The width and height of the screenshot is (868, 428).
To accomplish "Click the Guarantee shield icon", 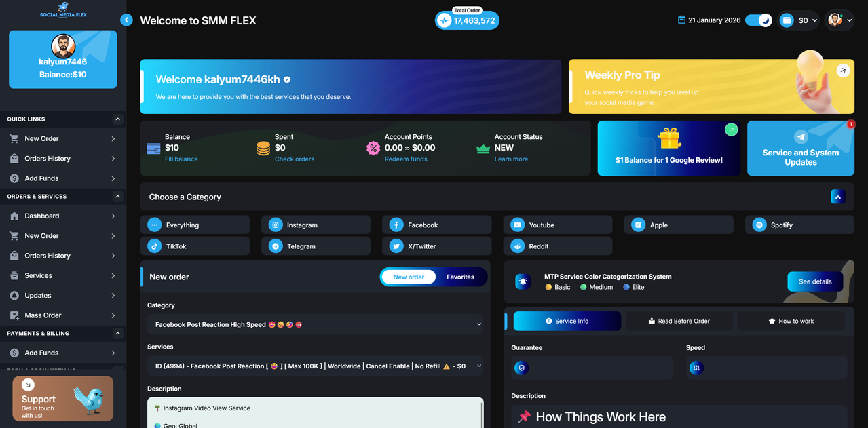I will [x=521, y=368].
